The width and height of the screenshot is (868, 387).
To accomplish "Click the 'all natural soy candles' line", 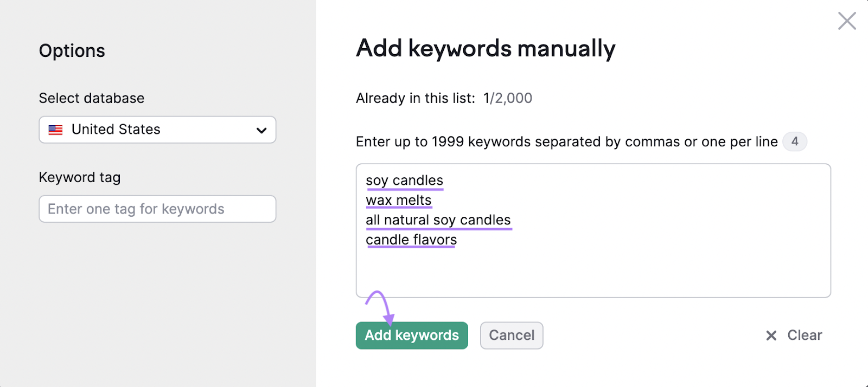I will point(438,220).
